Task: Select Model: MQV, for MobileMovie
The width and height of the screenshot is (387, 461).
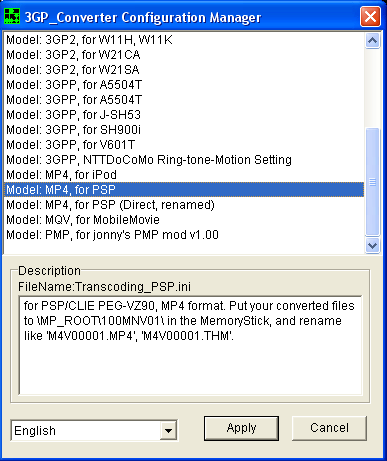Action: pyautogui.click(x=184, y=220)
